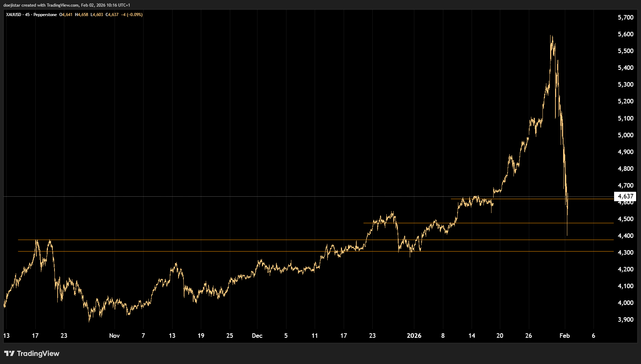Click the TradingView logo icon
The height and width of the screenshot is (364, 641).
9,354
